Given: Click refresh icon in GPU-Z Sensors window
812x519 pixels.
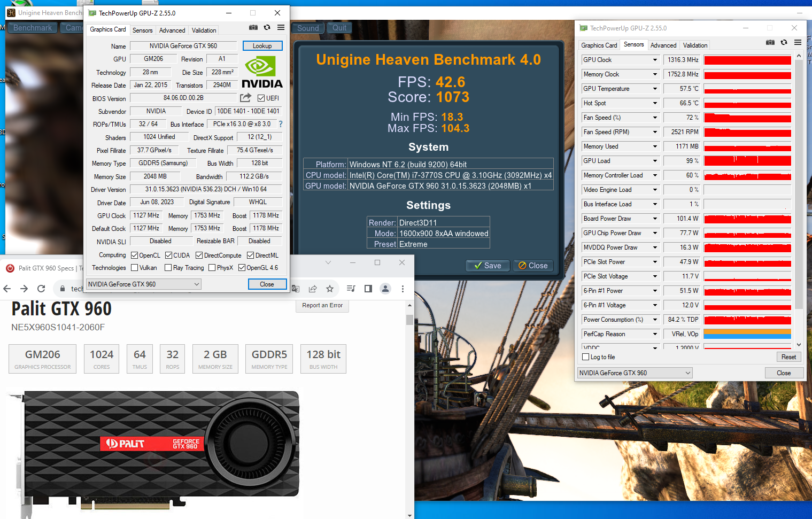Looking at the screenshot, I should [x=784, y=42].
